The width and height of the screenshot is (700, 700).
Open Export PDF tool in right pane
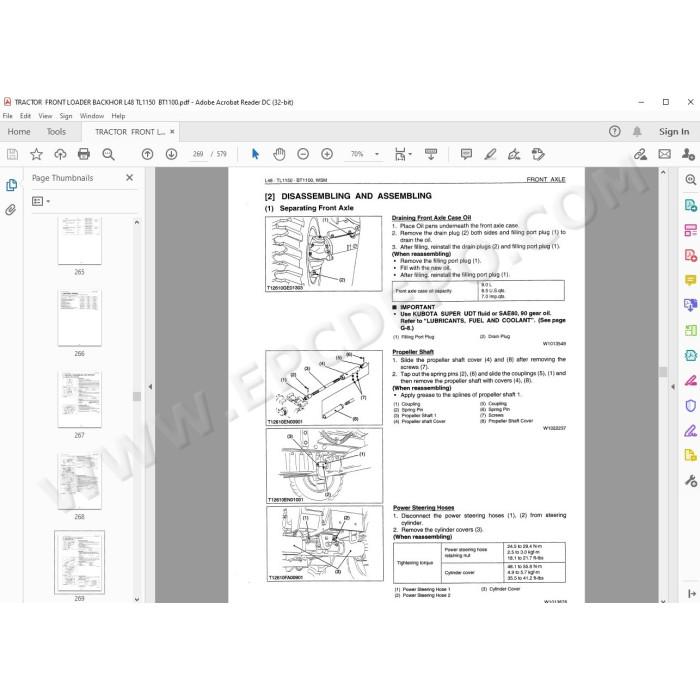coord(690,205)
